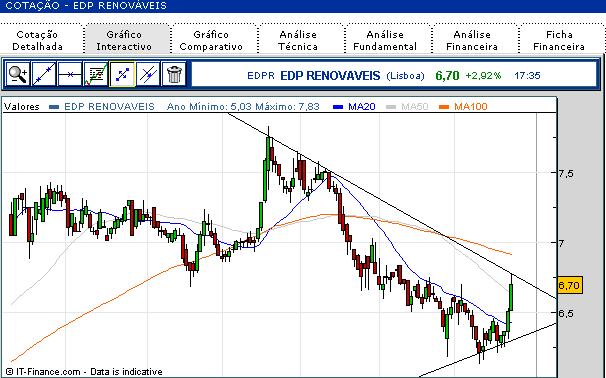Open the Análise Fundamental tab
Viewport: 606px width, 378px height.
(x=385, y=40)
